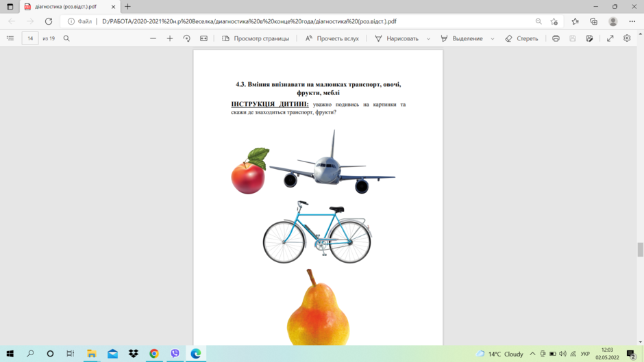This screenshot has height=362, width=644.
Task: Click the pear picture
Action: (x=319, y=307)
